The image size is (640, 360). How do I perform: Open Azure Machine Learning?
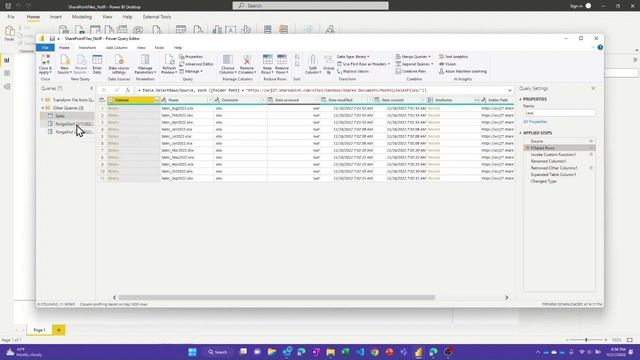click(x=462, y=71)
